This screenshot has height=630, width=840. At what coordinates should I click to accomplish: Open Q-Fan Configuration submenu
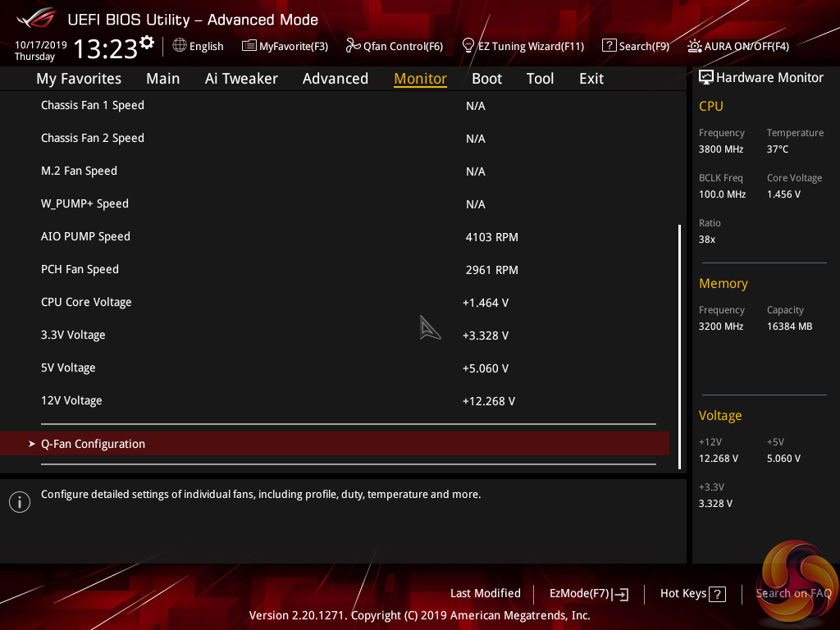pos(335,444)
